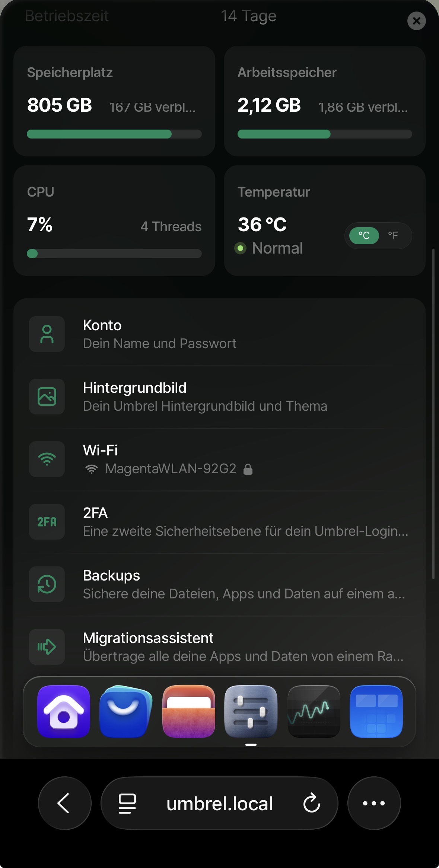
Task: Open the Files dock icon
Action: (x=189, y=711)
